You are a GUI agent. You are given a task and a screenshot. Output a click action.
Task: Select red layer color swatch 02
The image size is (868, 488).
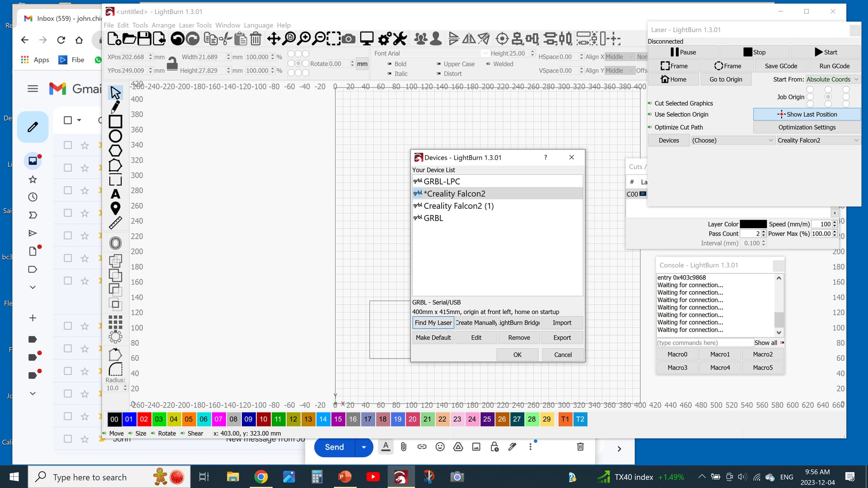click(144, 419)
